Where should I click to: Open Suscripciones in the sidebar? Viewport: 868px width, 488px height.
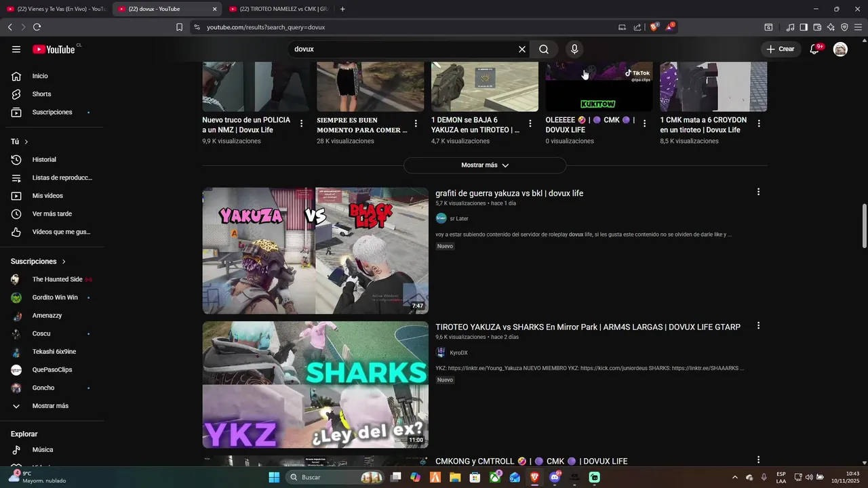coord(53,112)
